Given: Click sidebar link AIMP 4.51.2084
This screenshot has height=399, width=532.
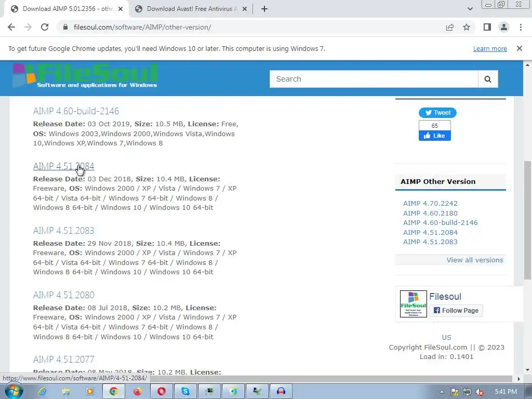Looking at the screenshot, I should pos(430,232).
